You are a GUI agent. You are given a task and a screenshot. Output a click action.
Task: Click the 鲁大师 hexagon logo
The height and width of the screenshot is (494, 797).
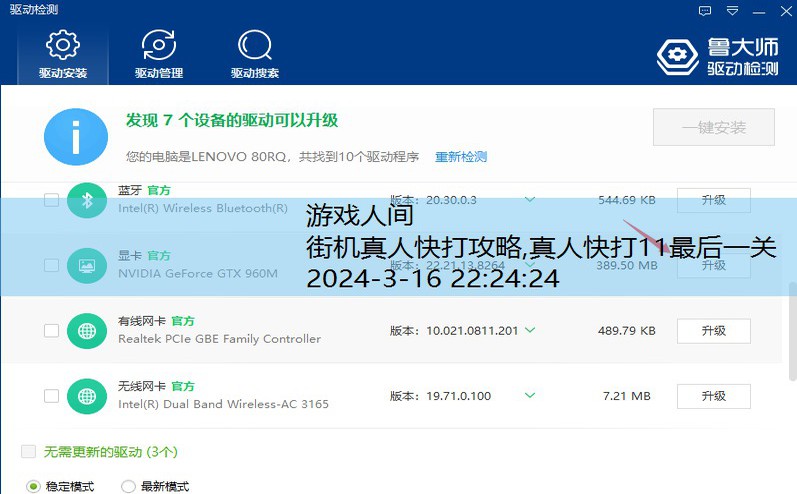678,55
